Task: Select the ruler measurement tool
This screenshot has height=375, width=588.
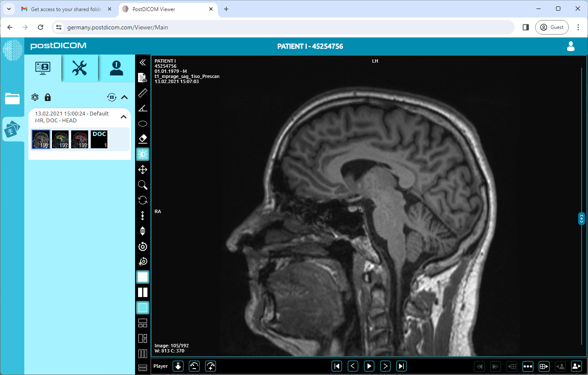Action: coord(143,93)
